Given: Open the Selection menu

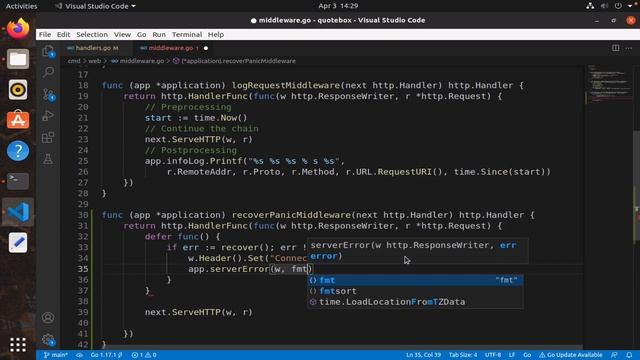Looking at the screenshot, I should click(x=92, y=35).
